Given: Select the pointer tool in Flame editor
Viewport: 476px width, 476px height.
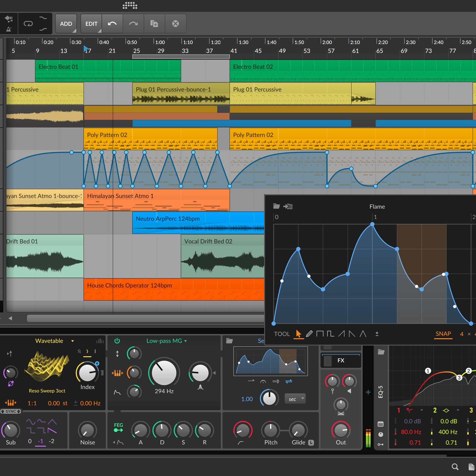Looking at the screenshot, I should (298, 334).
